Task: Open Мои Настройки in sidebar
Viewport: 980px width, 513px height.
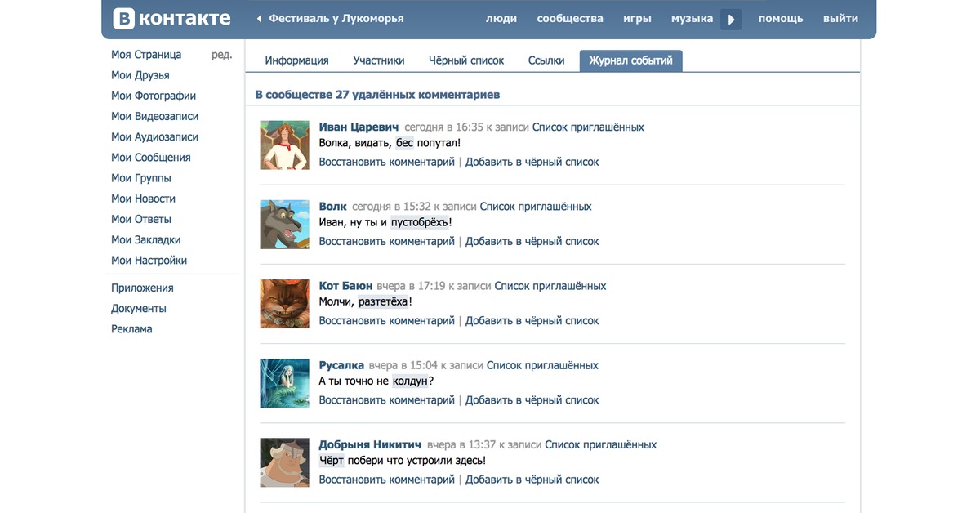Action: (x=149, y=261)
